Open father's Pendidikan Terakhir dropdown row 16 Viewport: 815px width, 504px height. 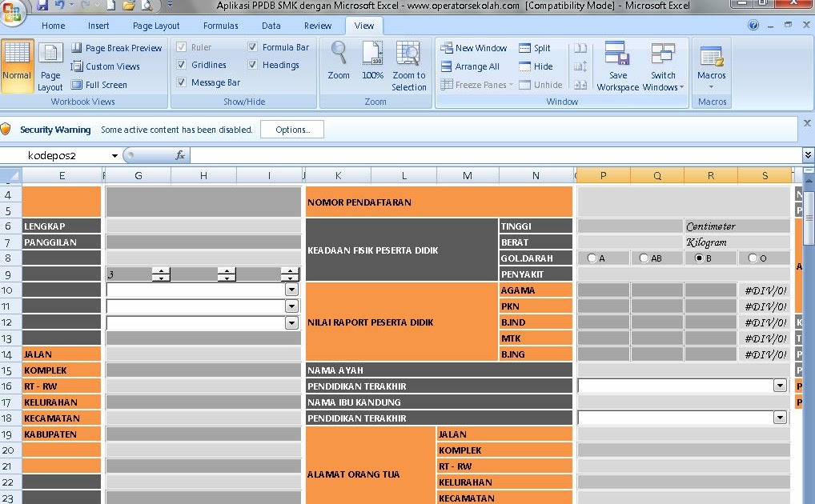tap(780, 386)
